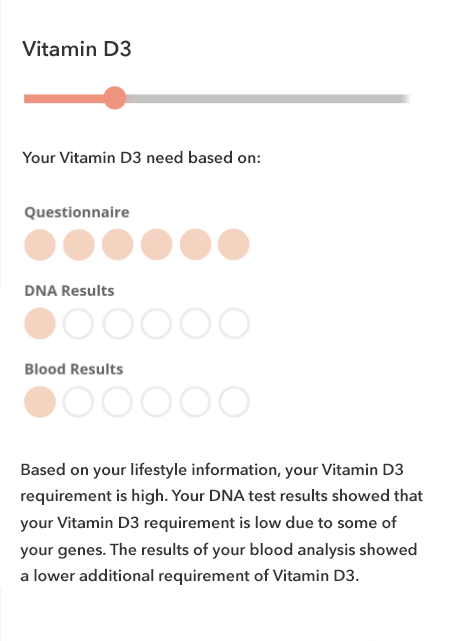Viewport: 452px width, 641px height.
Task: Click the Questionnaire label
Action: tap(77, 212)
